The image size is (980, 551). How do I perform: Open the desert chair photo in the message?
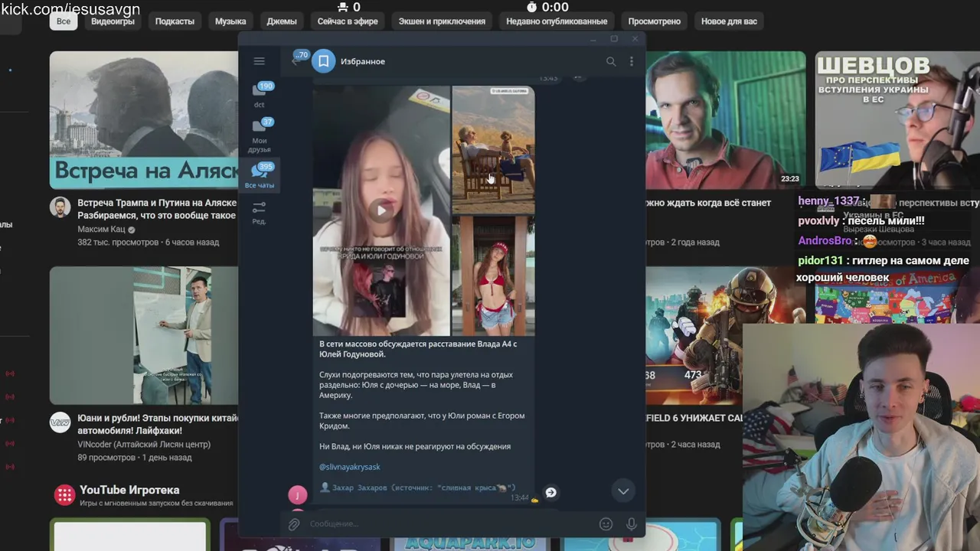(x=493, y=149)
